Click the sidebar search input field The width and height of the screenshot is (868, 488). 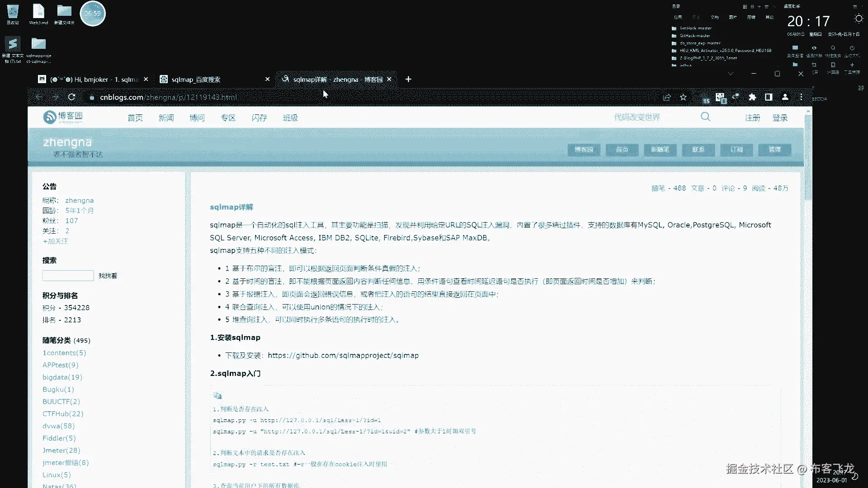[x=68, y=276]
